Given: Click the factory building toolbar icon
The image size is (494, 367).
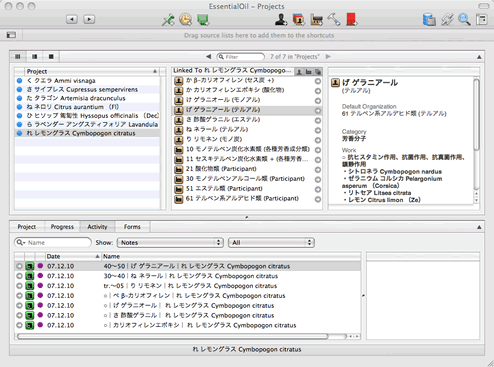Looking at the screenshot, I should 316,20.
